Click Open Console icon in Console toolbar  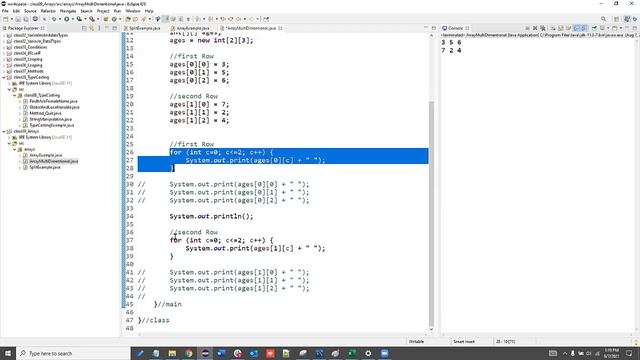point(614,28)
